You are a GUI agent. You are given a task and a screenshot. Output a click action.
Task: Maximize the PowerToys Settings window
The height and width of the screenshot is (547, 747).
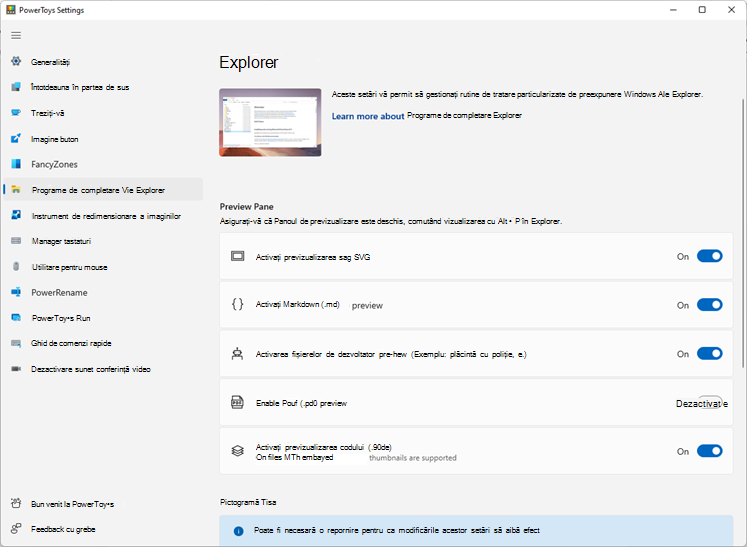(702, 10)
